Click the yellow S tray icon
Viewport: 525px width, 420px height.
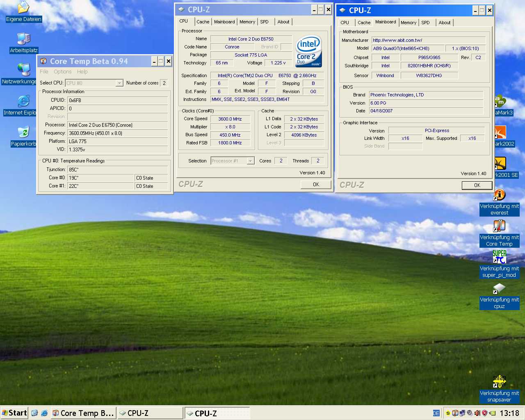tap(448, 413)
